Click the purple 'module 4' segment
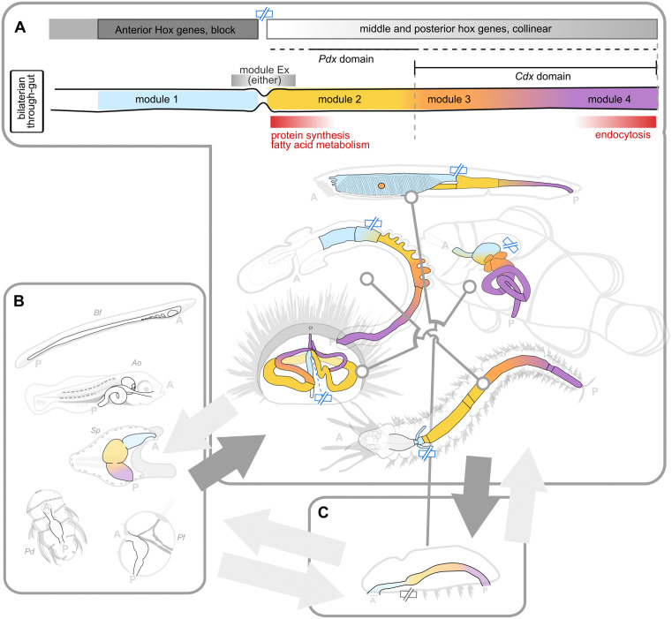 pyautogui.click(x=609, y=100)
